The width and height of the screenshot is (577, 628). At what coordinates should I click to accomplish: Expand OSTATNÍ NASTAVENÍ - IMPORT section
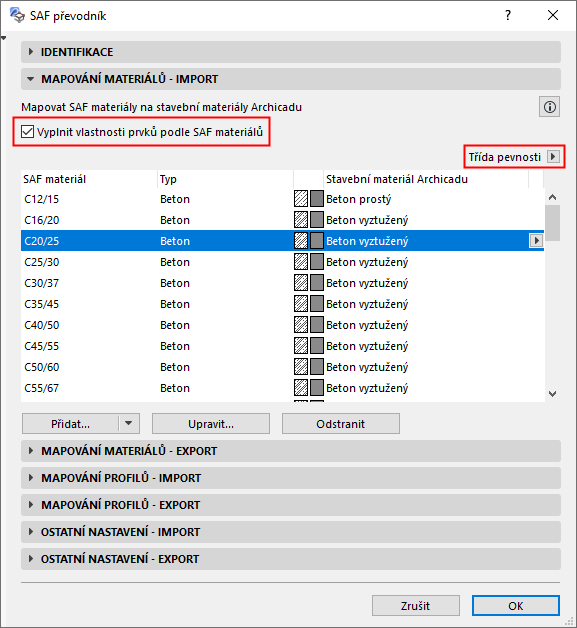pos(291,532)
